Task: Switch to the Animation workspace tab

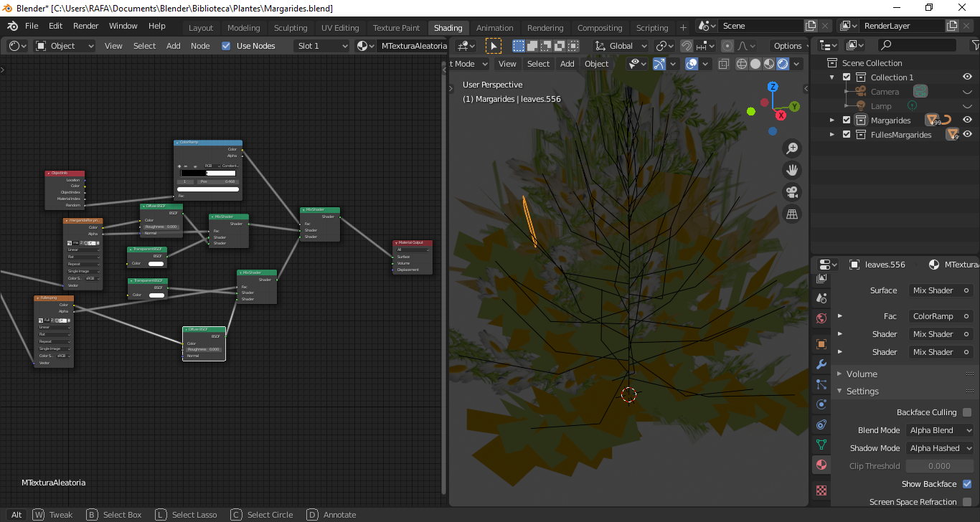Action: coord(494,28)
